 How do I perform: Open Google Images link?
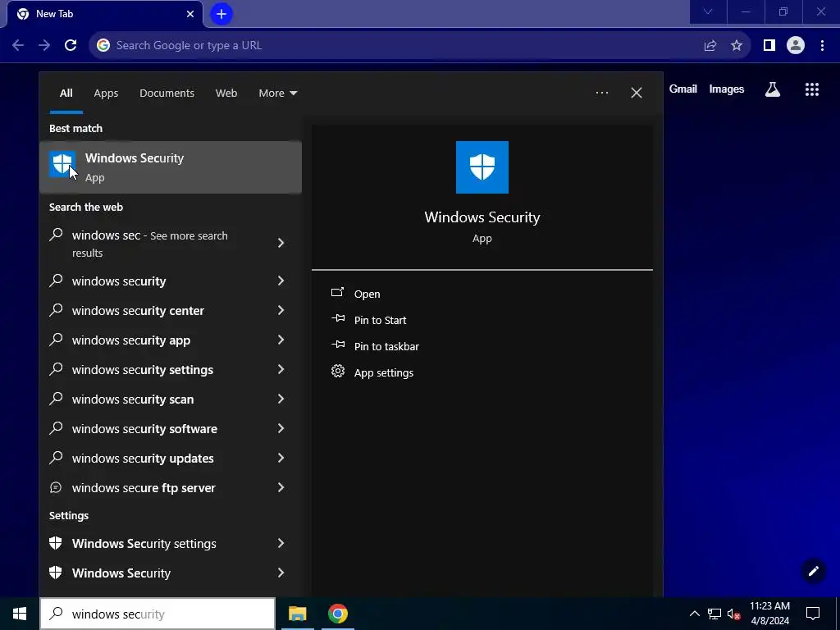[x=727, y=89]
